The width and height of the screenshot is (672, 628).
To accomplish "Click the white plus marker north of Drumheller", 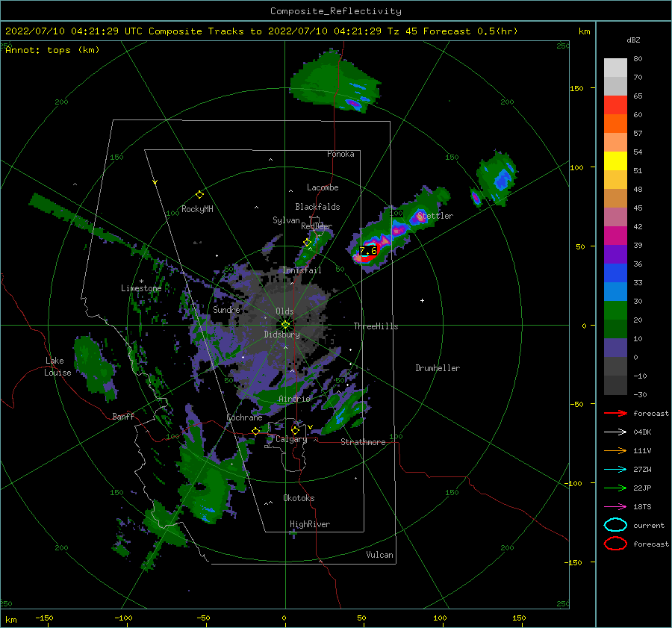I will click(422, 300).
